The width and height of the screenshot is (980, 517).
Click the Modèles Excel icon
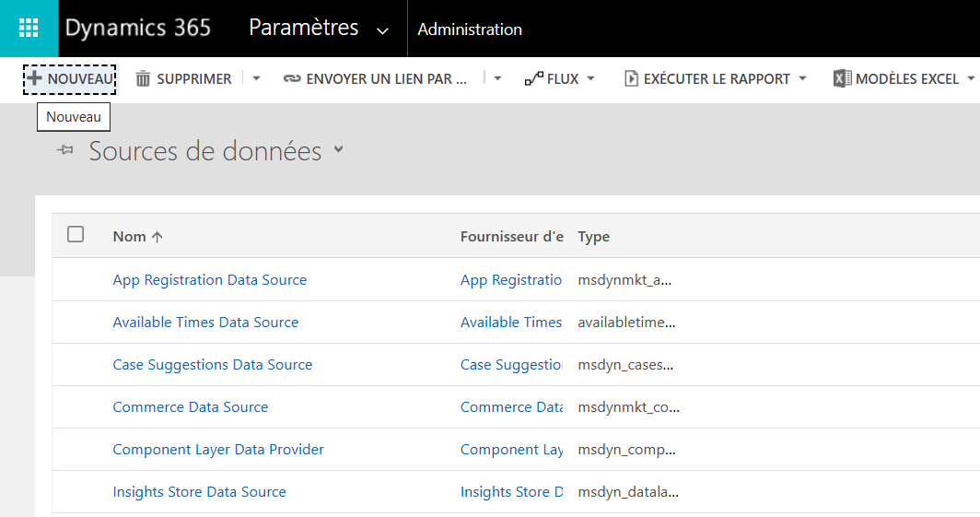point(842,79)
